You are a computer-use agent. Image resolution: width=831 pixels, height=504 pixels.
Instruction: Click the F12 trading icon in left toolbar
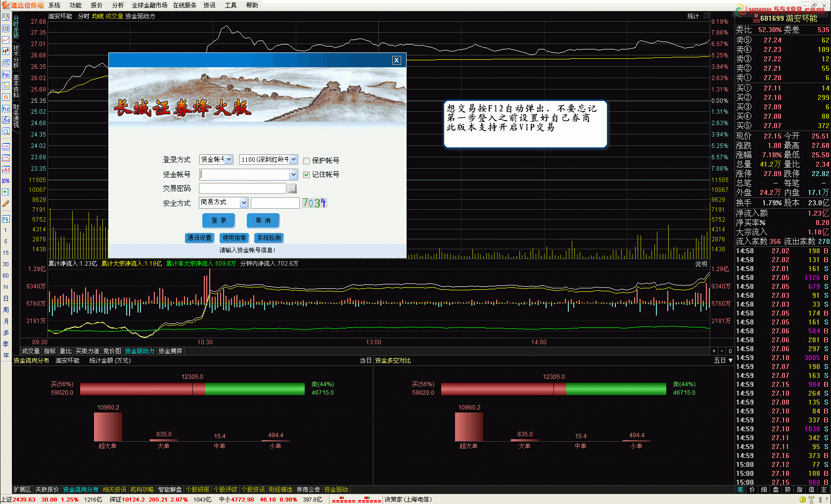coord(5,108)
